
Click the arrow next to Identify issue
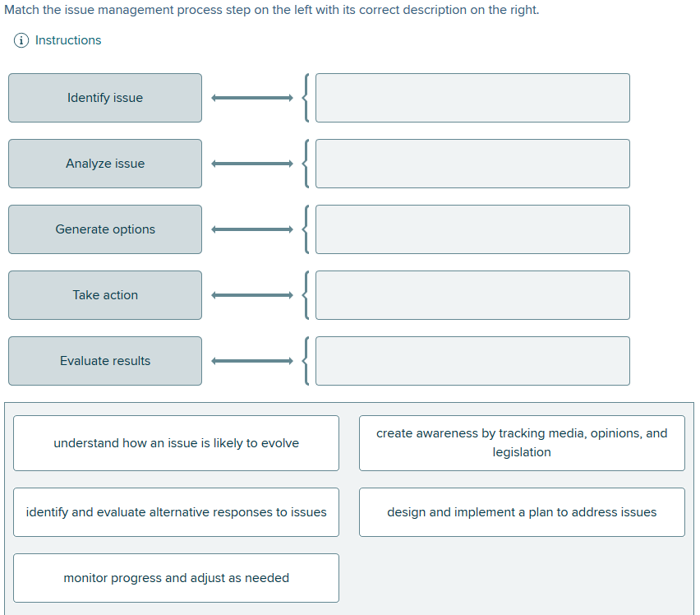(x=251, y=97)
